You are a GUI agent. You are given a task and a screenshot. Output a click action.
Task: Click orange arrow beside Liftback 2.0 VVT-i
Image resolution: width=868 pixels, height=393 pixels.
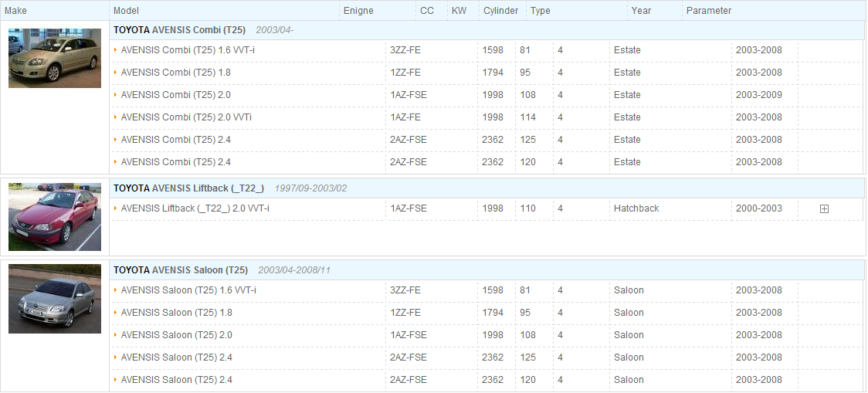pos(116,208)
